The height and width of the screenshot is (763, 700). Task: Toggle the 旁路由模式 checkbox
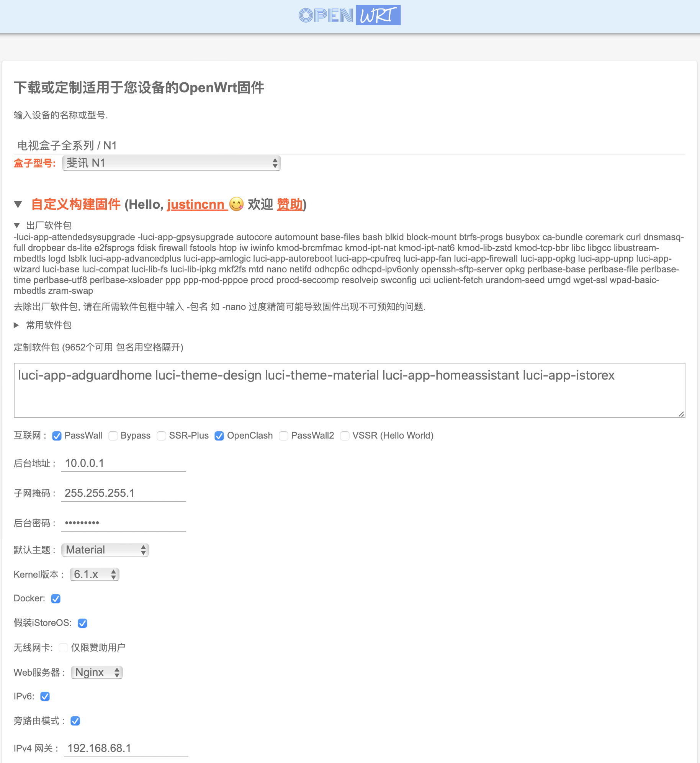(x=75, y=721)
